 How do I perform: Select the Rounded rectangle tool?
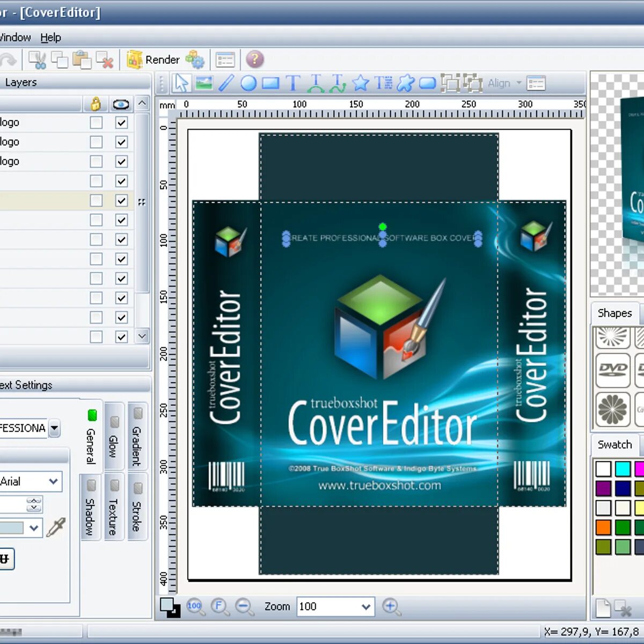coord(427,83)
